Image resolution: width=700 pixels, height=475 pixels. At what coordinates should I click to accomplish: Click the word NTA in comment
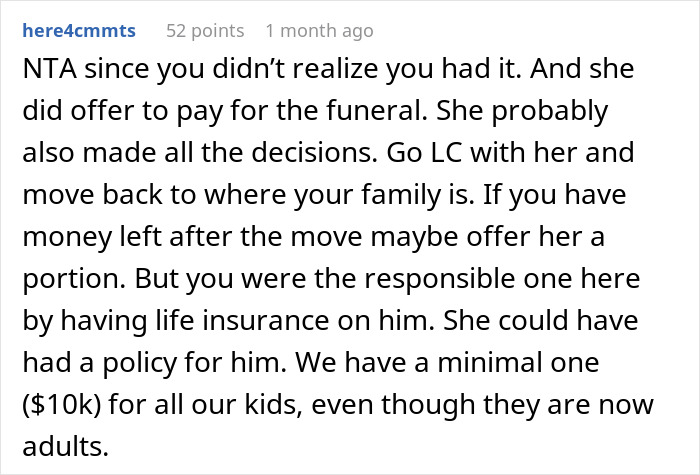coord(50,69)
